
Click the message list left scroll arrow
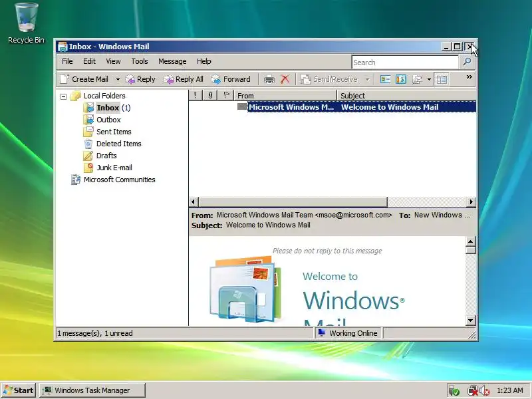194,202
